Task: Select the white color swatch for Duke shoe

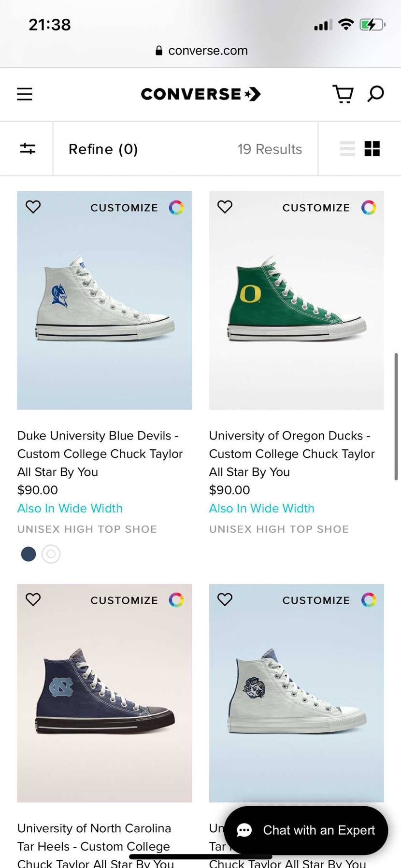Action: [51, 554]
